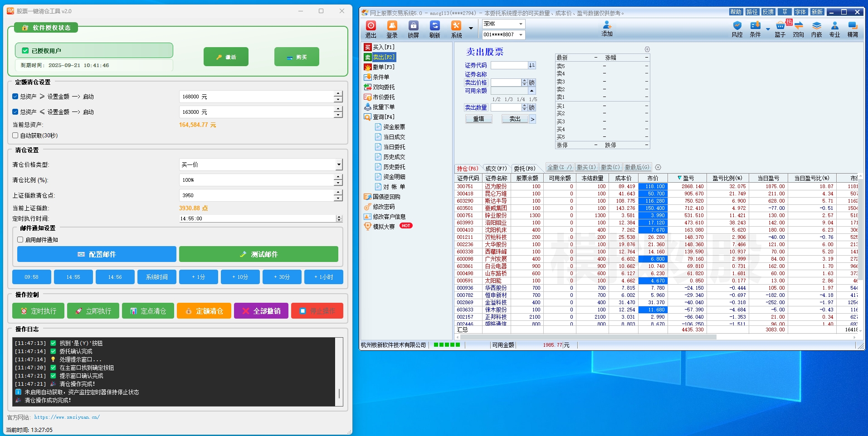Click the holdings table horizontal scrollbar
868x436 pixels.
(x=590, y=337)
